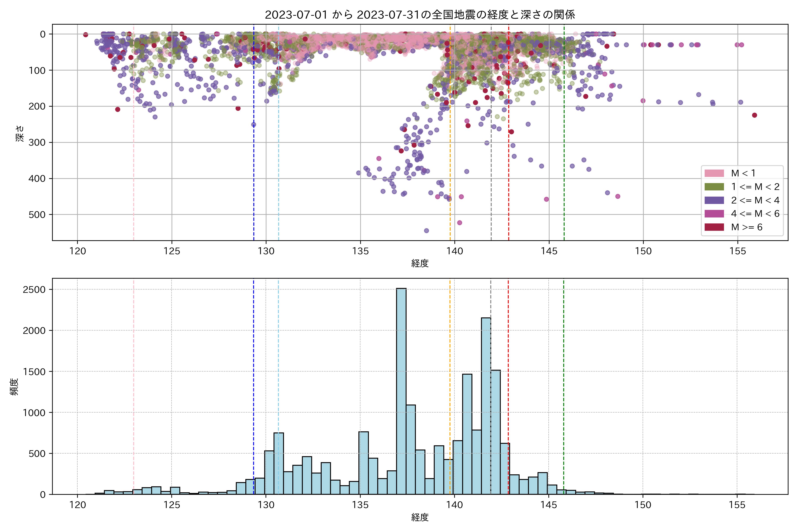
Task: Click the 155 tick label below the histogram
Action: click(737, 505)
